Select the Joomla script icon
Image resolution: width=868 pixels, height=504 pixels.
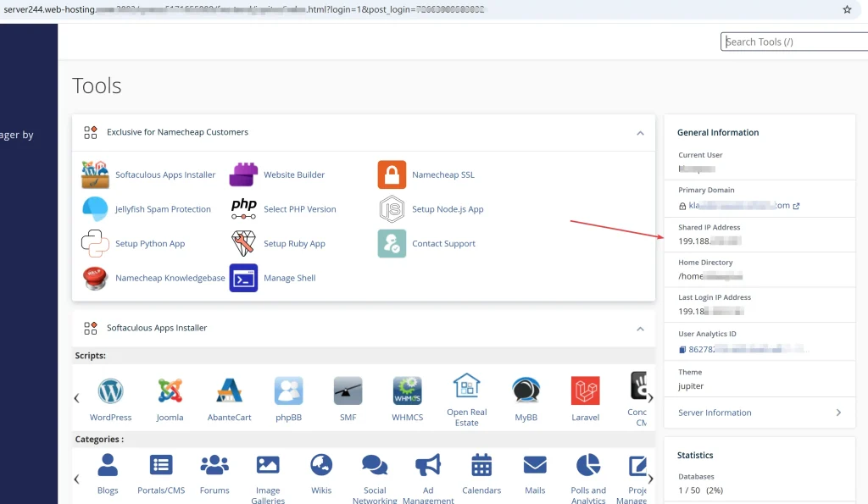tap(170, 391)
